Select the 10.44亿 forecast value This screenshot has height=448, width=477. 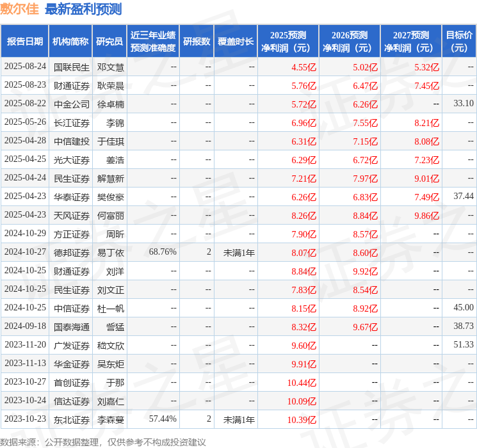[302, 383]
